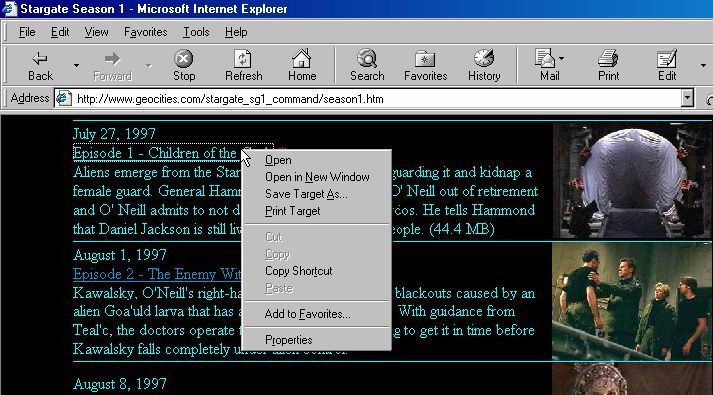Choose Print Target in the context menu
The image size is (713, 395).
(x=316, y=211)
